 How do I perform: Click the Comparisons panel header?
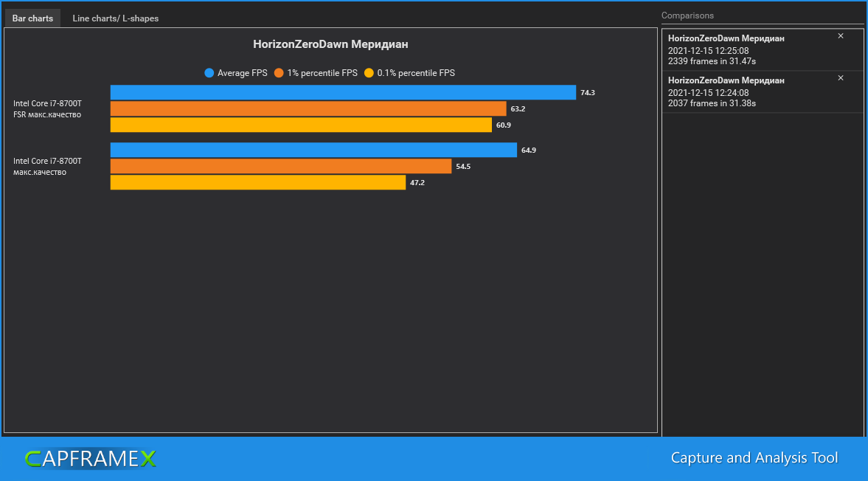[x=687, y=15]
